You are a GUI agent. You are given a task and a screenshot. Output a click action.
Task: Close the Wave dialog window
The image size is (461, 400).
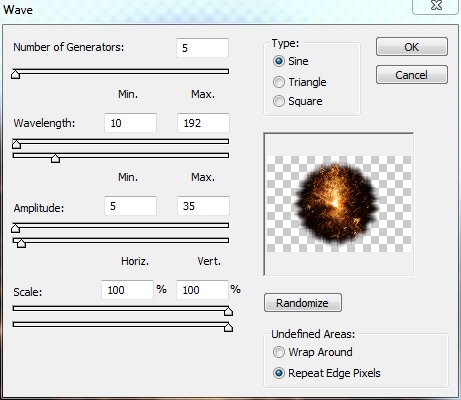[436, 6]
